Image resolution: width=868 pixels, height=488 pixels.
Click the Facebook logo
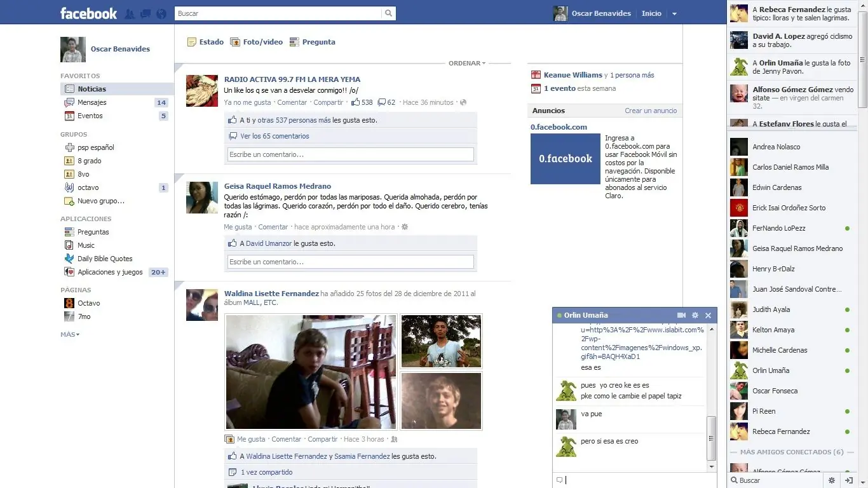pos(88,13)
